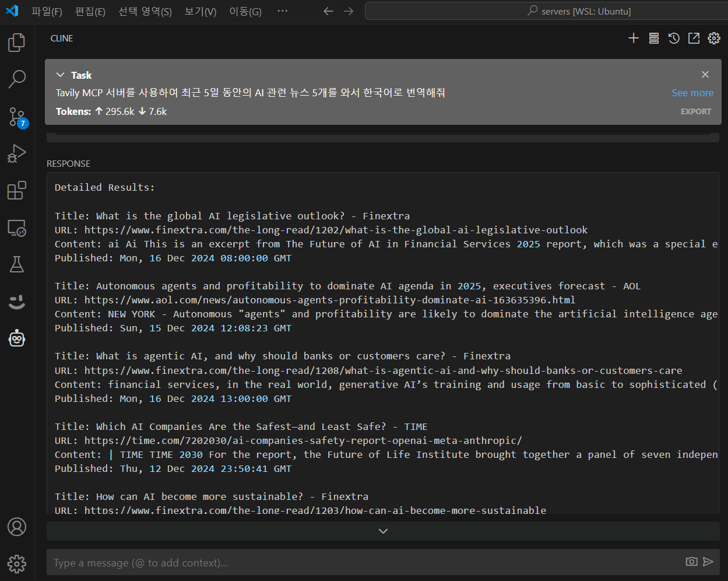Screen dimensions: 728x581
Task: Click the CLINE panel title
Action: [62, 38]
